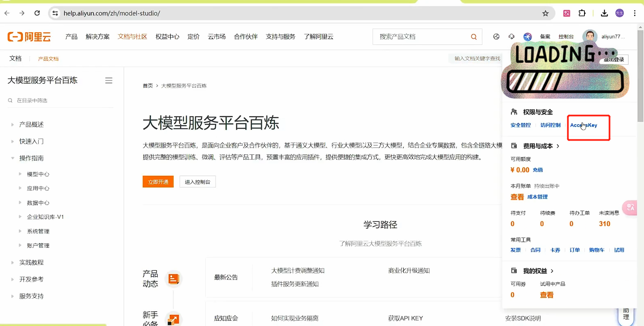The height and width of the screenshot is (326, 644).
Task: Collapse the 操作指南 tree node
Action: 12,158
